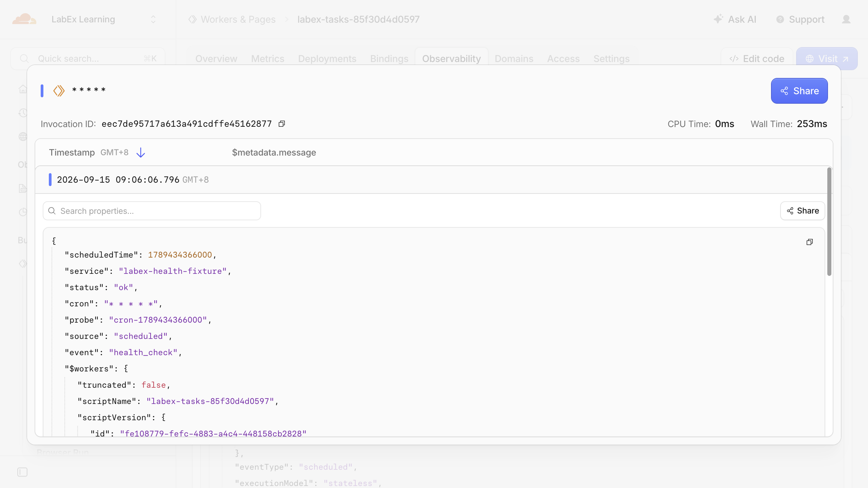Click the cron "* * * * *" value
This screenshot has width=868, height=488.
[131, 304]
